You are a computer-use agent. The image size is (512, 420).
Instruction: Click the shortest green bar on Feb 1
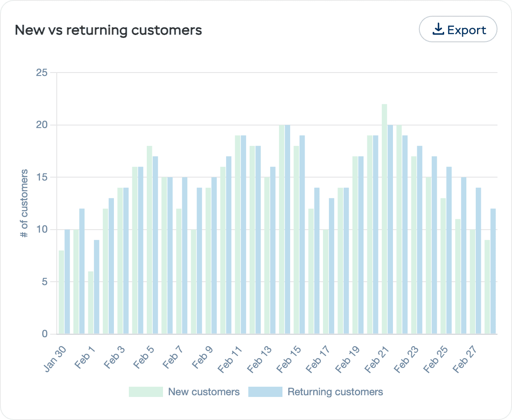click(90, 299)
